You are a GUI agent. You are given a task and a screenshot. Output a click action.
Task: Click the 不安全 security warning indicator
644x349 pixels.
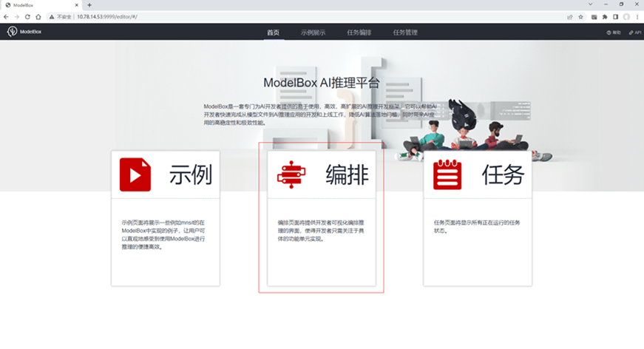(x=61, y=17)
